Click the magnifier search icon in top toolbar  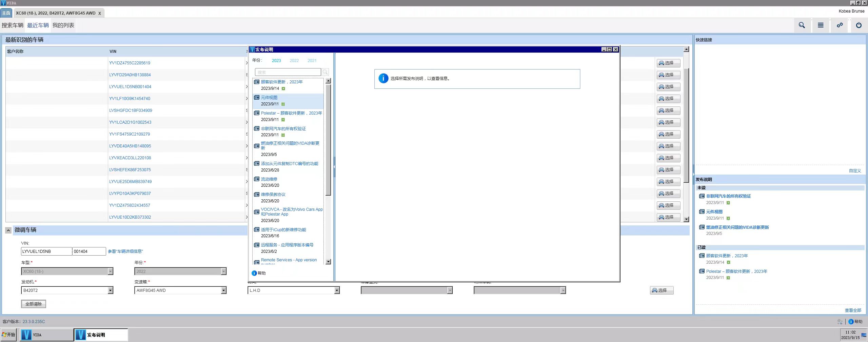(x=802, y=25)
